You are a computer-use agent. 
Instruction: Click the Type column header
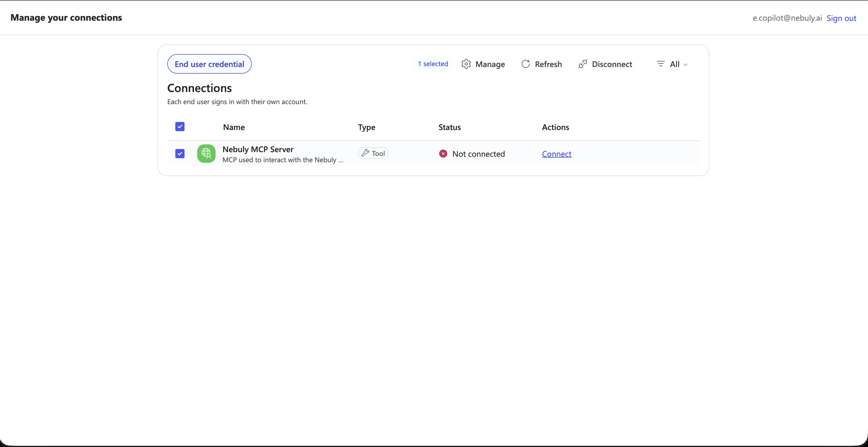[x=367, y=127]
